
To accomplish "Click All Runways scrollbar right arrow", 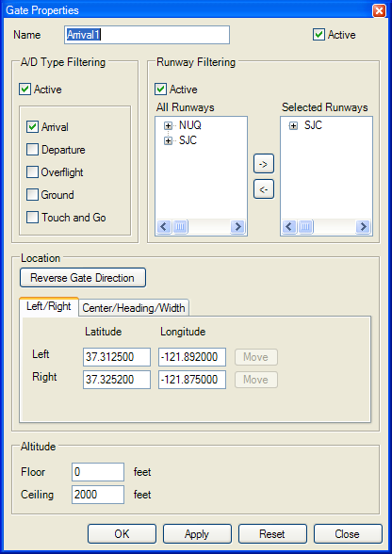I will click(237, 226).
